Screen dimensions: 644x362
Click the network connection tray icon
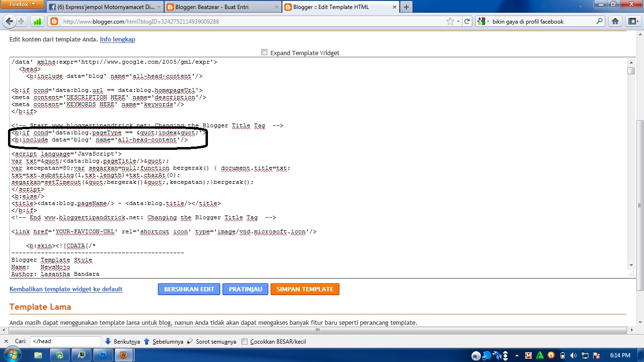(585, 355)
